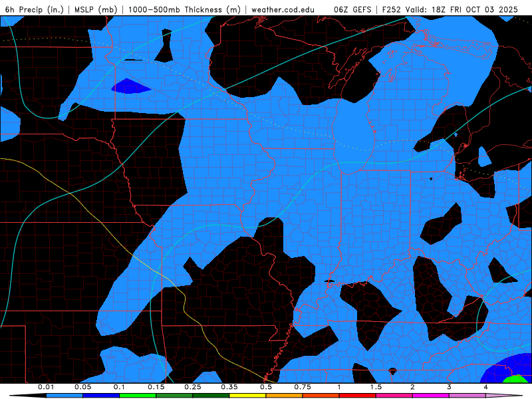
Task: Click the "F252" forecast hour label
Action: click(391, 9)
